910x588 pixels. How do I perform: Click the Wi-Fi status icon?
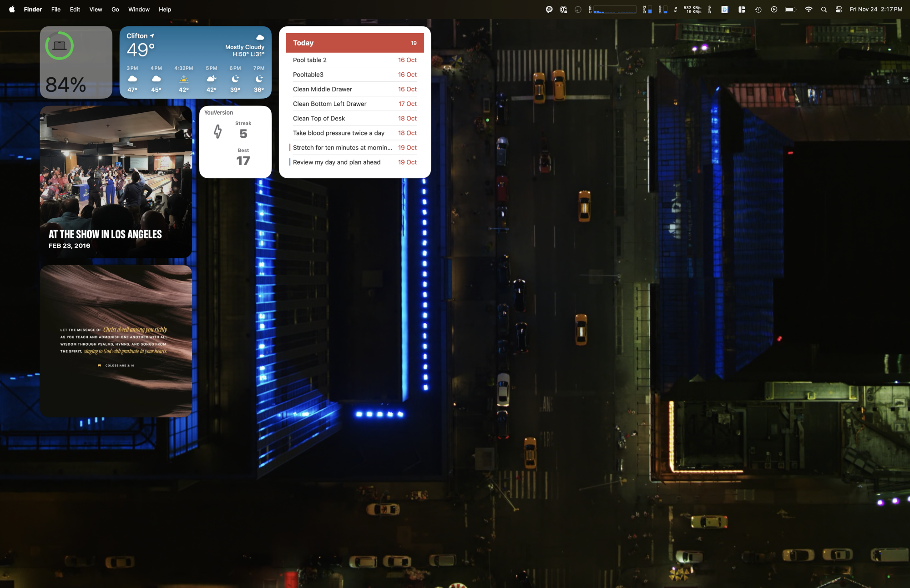point(808,9)
